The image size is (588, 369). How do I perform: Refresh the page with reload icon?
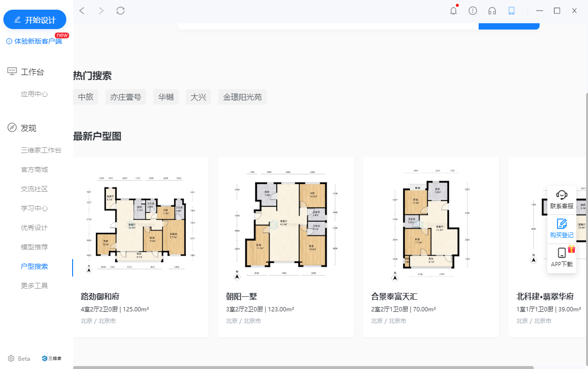[121, 11]
